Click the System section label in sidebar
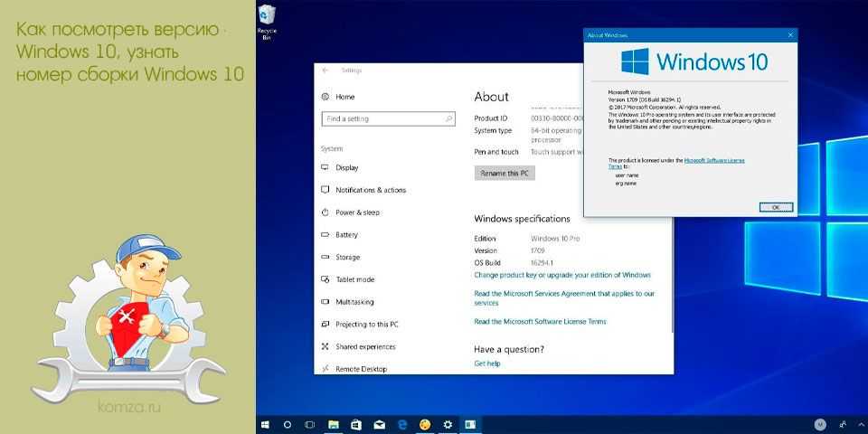Screen dimensions: 868x434 click(x=332, y=149)
